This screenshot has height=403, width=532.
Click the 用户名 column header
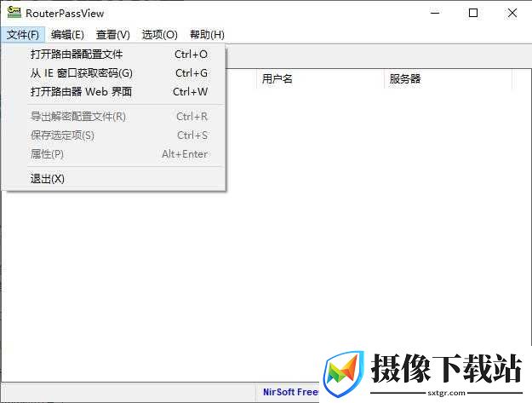[x=320, y=79]
